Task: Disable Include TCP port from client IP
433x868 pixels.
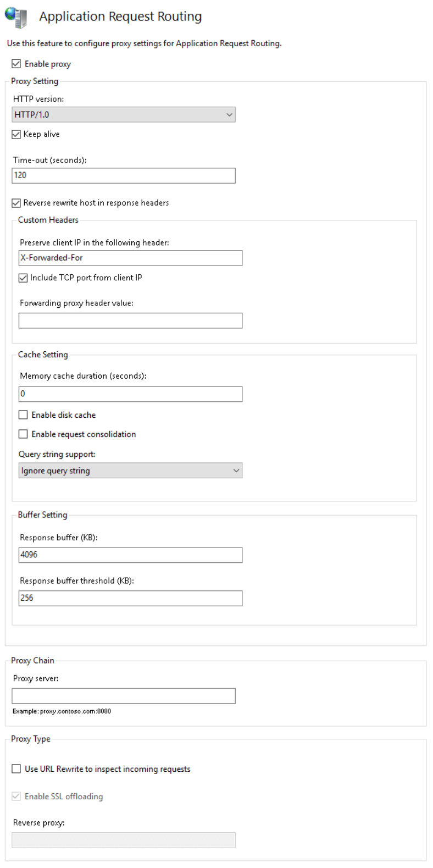Action: tap(23, 278)
